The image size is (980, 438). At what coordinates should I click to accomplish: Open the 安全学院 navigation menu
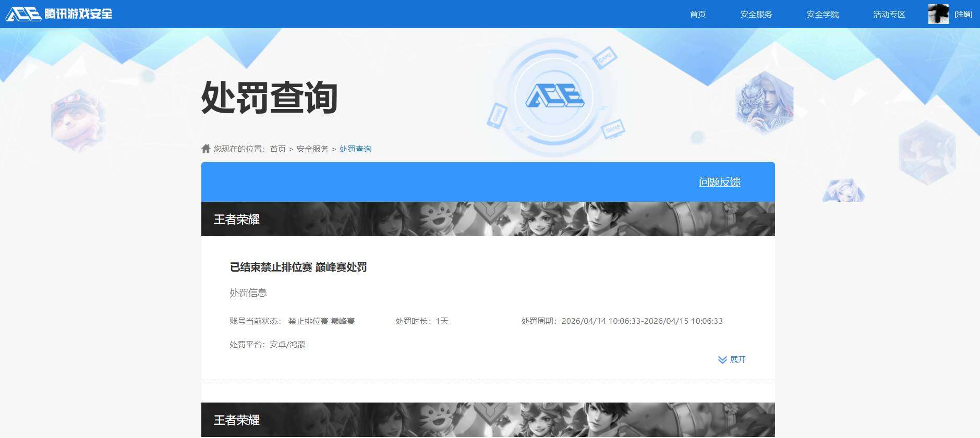click(x=822, y=14)
